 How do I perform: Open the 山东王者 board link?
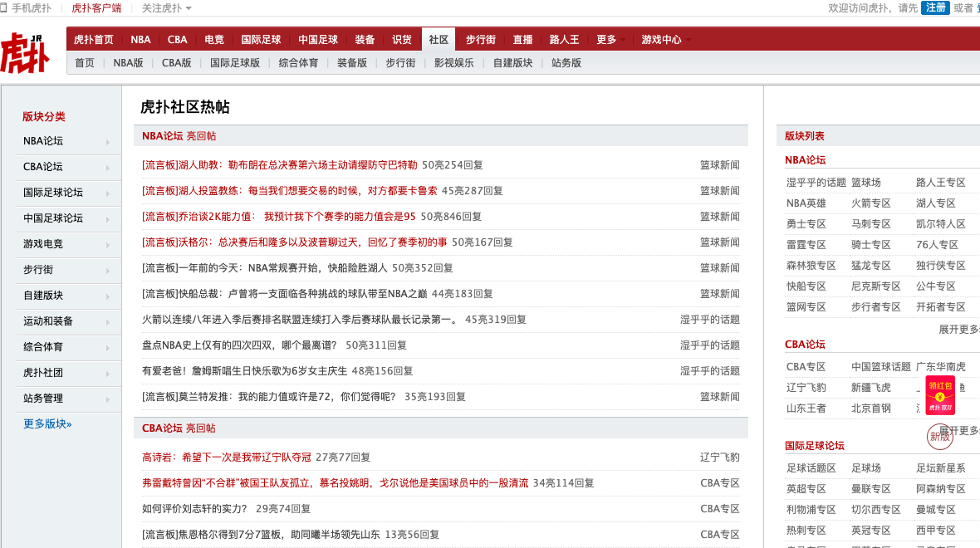(806, 408)
